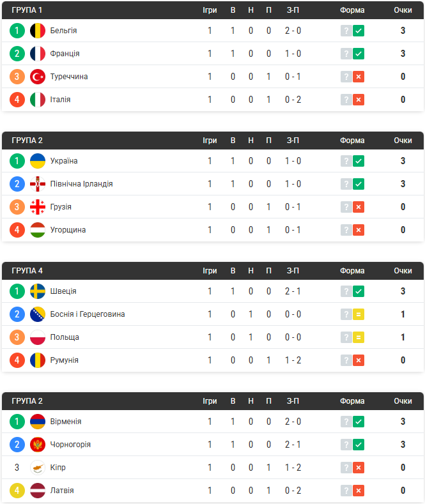Click grey unknown form badge for Armenia
Viewport: 425px width, 504px height.
346,422
